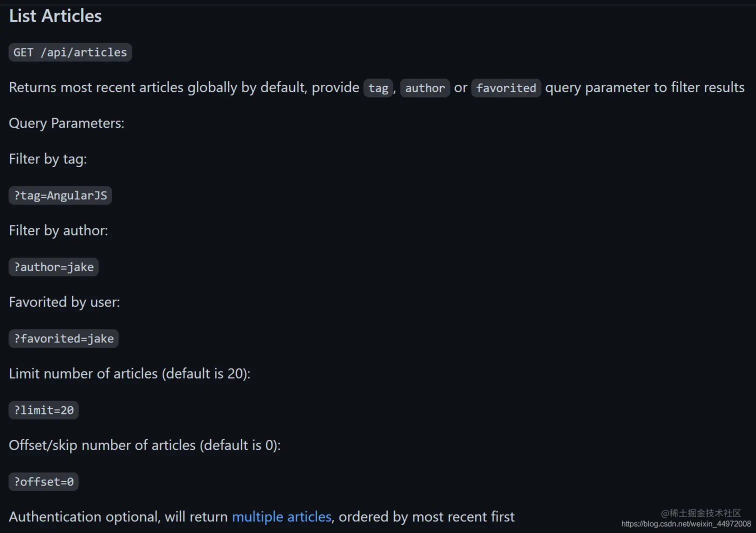Screen dimensions: 756x533
Task: Click the inline author code label
Action: [x=425, y=88]
